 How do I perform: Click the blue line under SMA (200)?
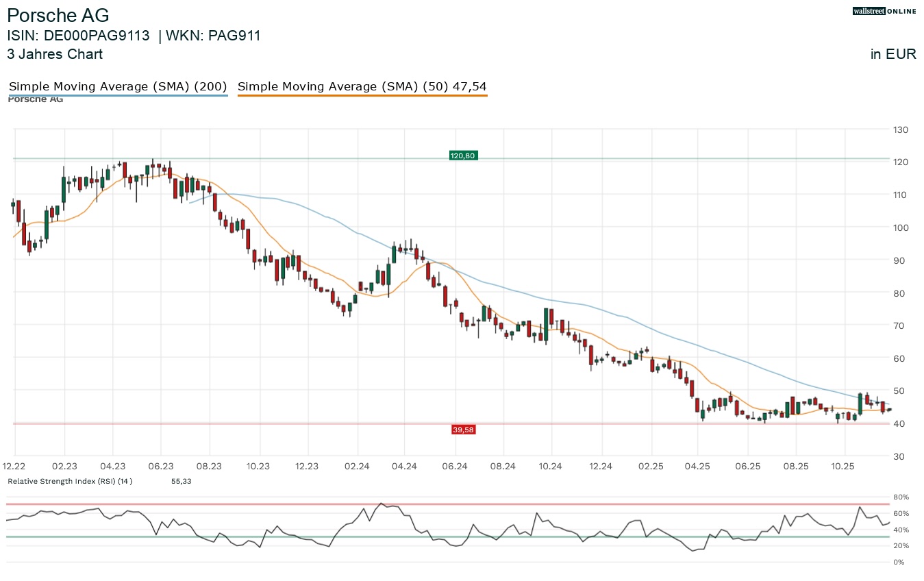click(118, 96)
